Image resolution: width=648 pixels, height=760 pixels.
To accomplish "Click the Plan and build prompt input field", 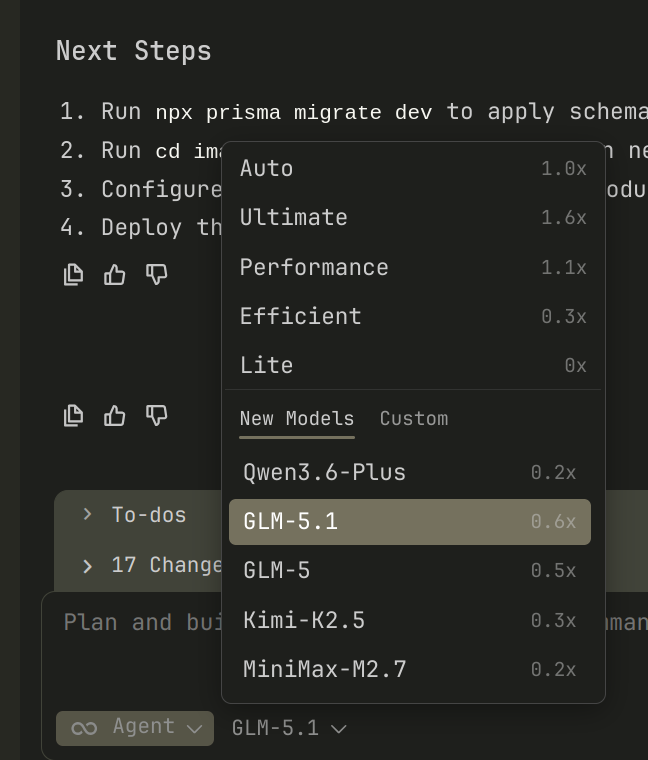I will 141,623.
